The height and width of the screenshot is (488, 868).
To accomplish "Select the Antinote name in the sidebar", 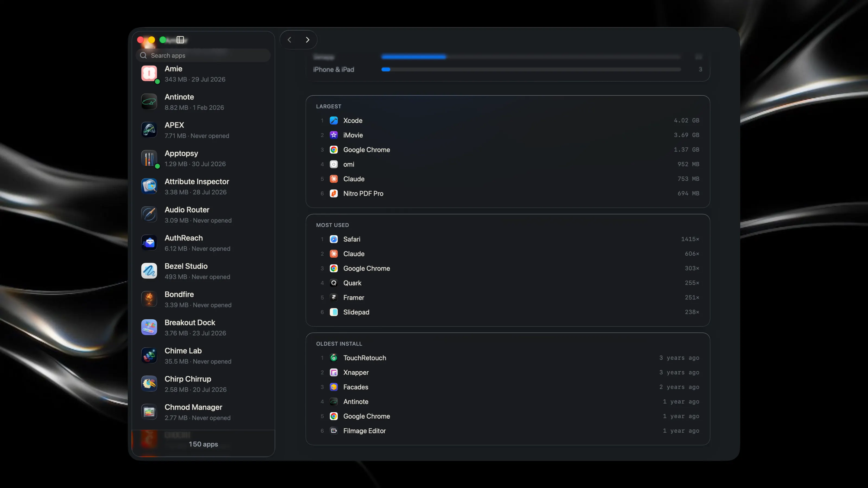I will click(x=179, y=97).
